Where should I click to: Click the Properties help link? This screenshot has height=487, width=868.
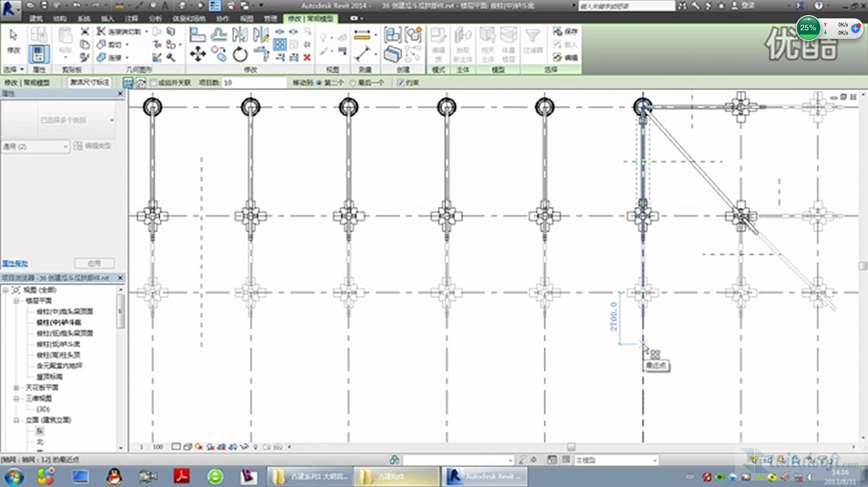click(15, 263)
